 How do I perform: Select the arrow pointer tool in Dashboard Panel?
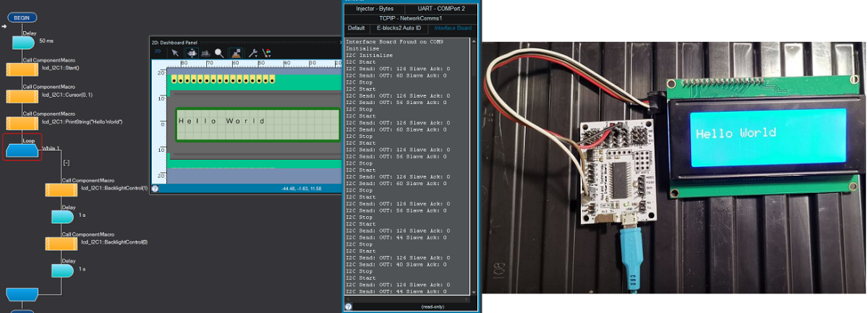point(174,53)
